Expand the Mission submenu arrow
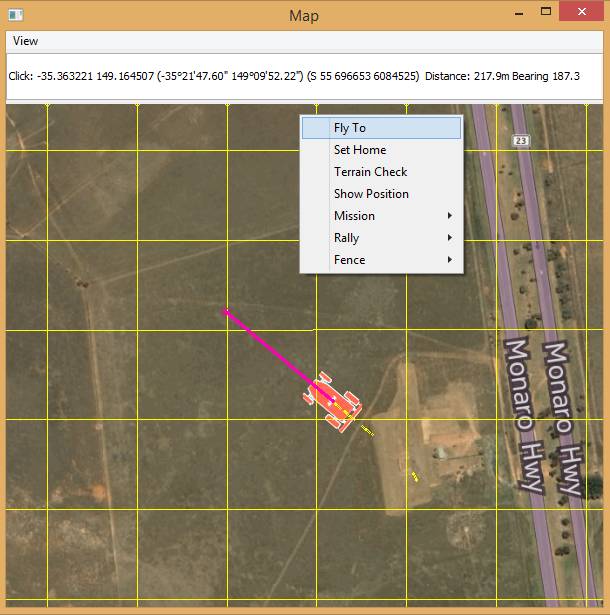Image resolution: width=610 pixels, height=615 pixels. pyautogui.click(x=450, y=216)
